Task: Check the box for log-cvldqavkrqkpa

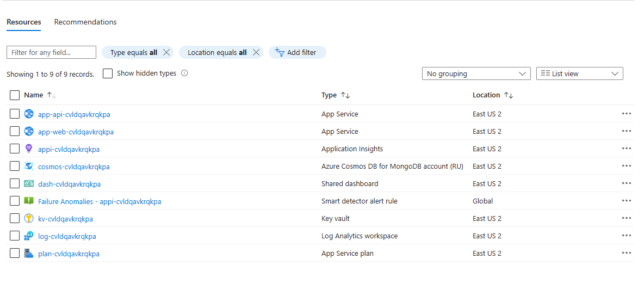Action: [15, 236]
